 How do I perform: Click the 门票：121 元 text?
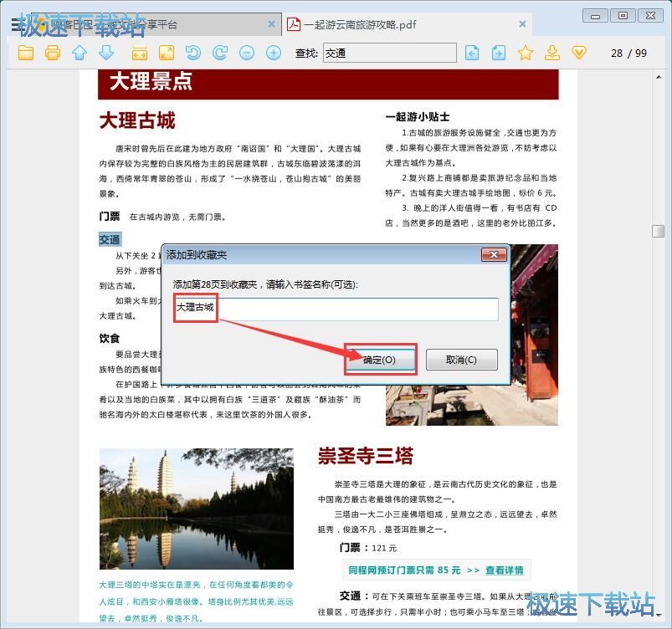pos(368,548)
